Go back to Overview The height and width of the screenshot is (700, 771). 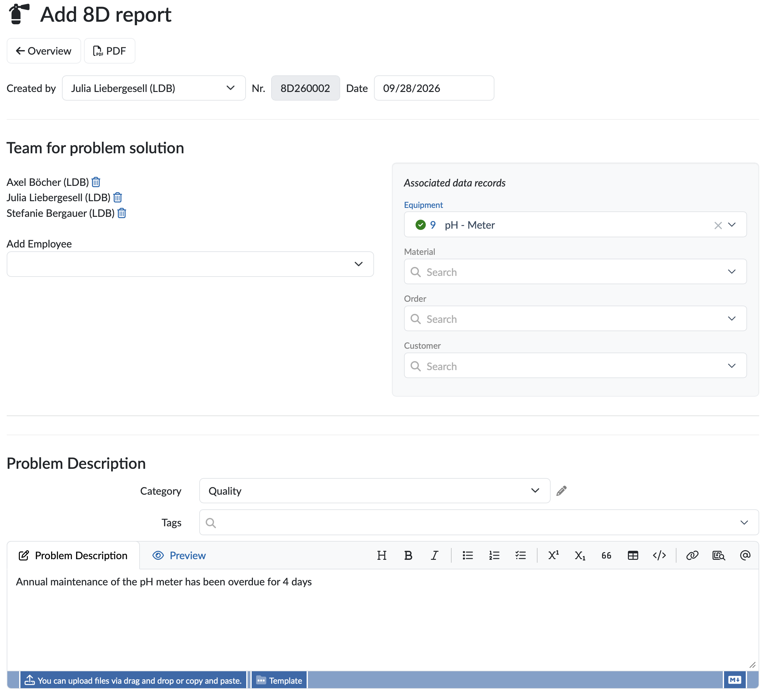44,51
